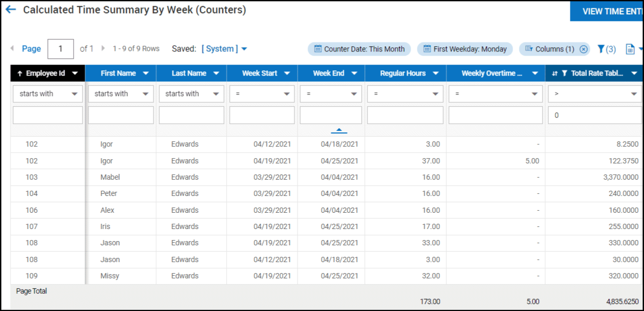Sort by Employee Id ascending arrow
The image size is (644, 311).
click(20, 74)
